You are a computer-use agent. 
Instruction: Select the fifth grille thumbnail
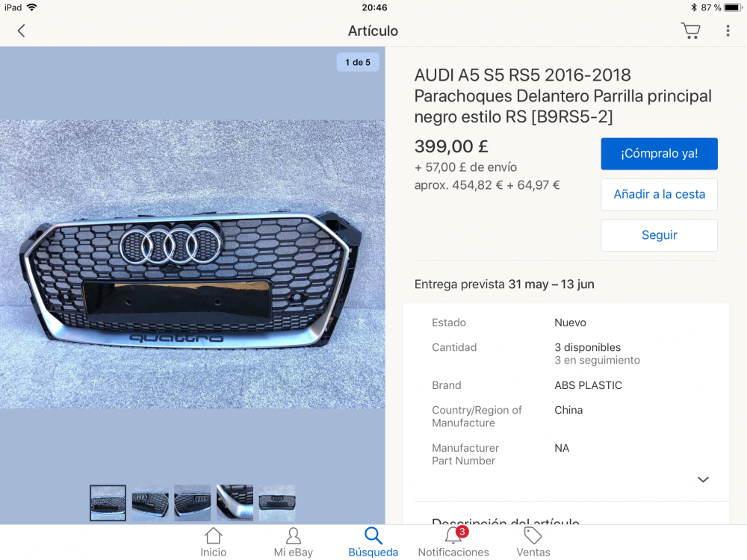277,503
